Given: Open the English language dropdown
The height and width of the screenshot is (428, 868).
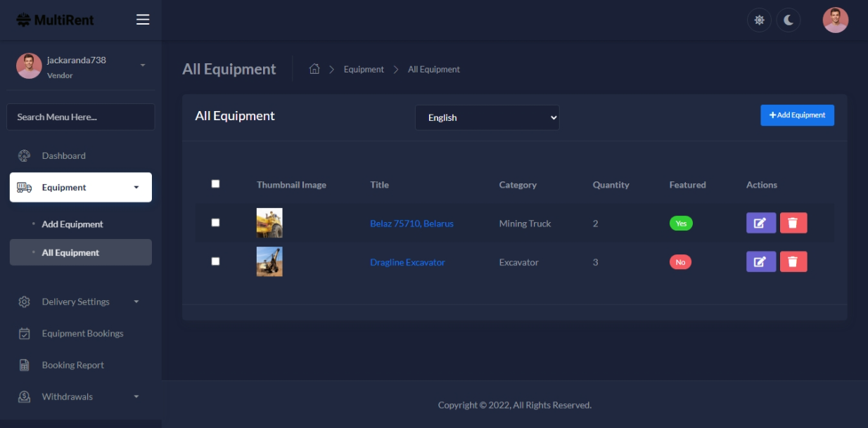Looking at the screenshot, I should [x=487, y=118].
